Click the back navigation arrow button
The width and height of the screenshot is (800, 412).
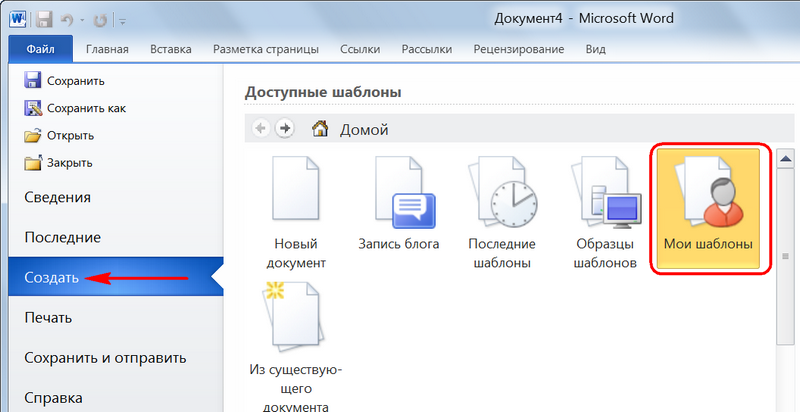click(x=261, y=128)
